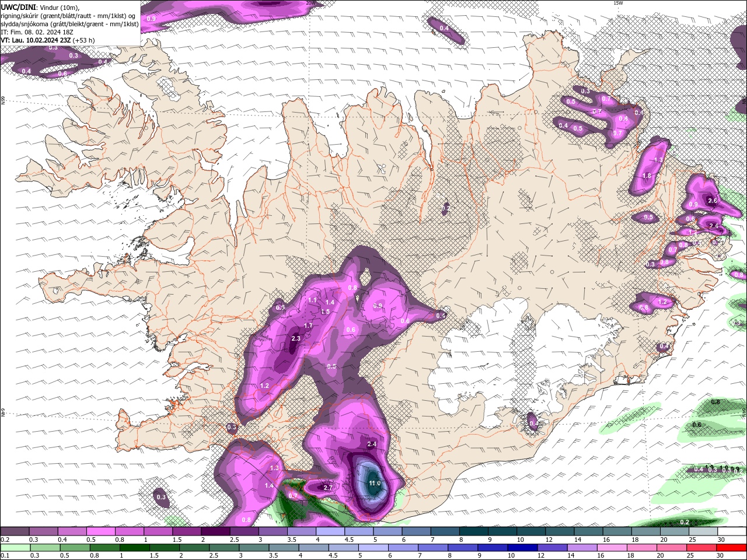The height and width of the screenshot is (560, 747).
Task: Pick the bright pink 0.5 snow scale swatch
Action: click(100, 531)
